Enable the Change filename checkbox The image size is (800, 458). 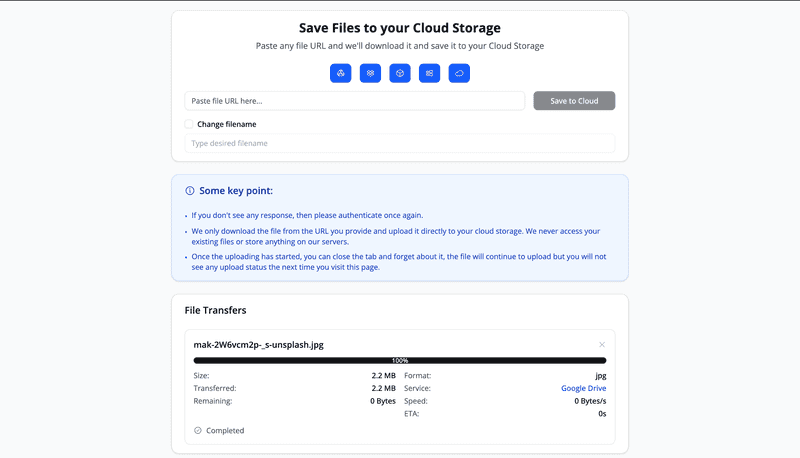pos(189,124)
